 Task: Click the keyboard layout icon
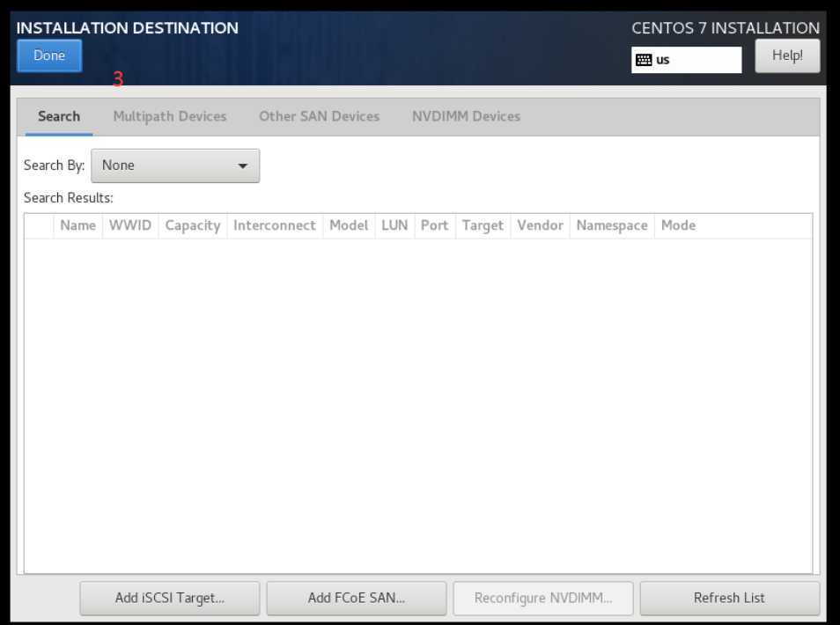tap(644, 60)
